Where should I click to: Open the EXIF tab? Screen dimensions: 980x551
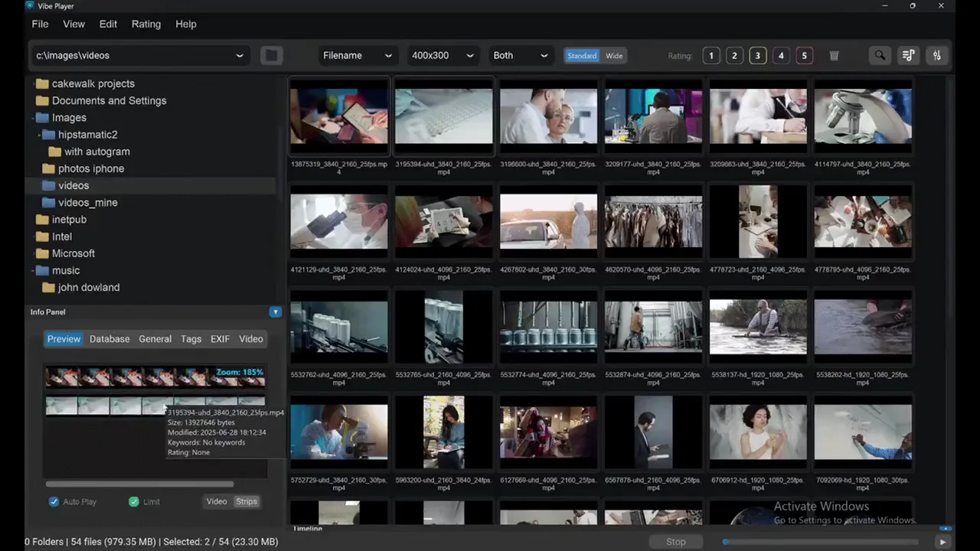click(x=220, y=339)
